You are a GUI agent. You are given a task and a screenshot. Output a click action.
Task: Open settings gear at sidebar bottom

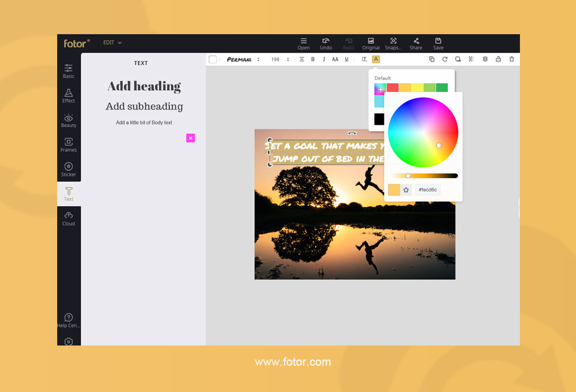[x=68, y=342]
